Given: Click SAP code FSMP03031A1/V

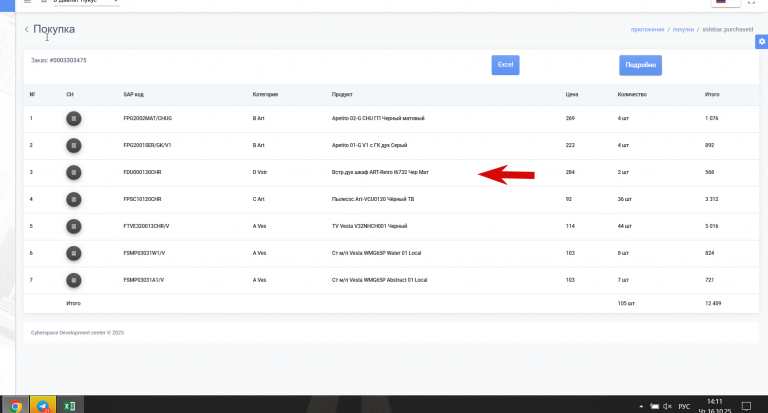Looking at the screenshot, I should tap(144, 280).
